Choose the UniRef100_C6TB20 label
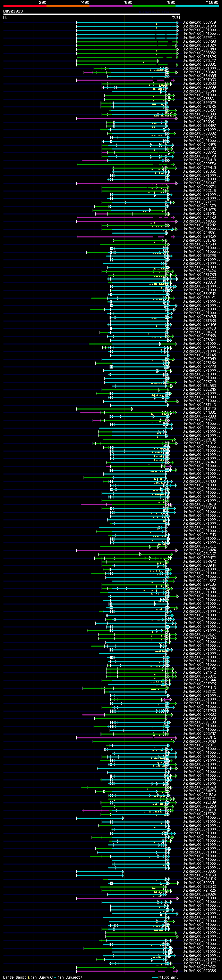This screenshot has height=980, width=222. pos(199,45)
